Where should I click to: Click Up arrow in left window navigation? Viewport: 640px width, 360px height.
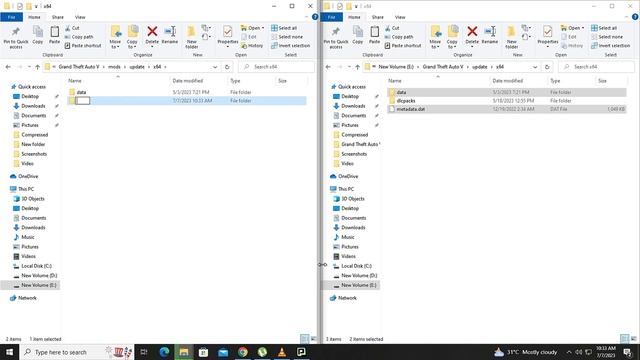click(38, 67)
